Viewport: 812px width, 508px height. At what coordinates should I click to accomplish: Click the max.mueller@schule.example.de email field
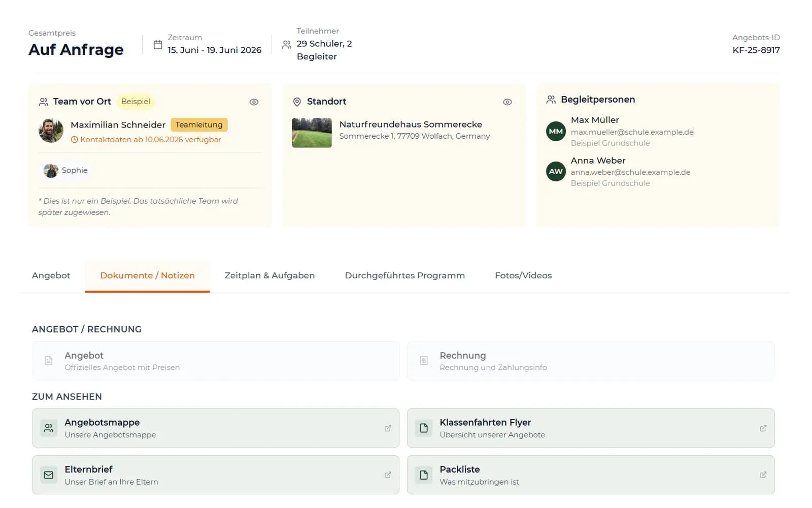pos(632,132)
